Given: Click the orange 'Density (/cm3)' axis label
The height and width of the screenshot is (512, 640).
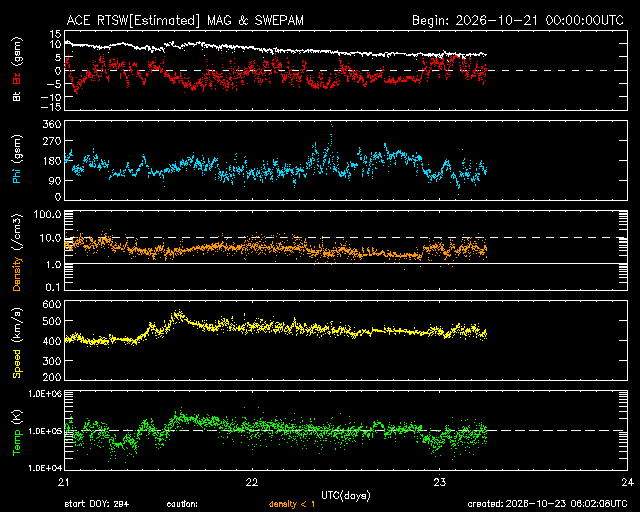Looking at the screenshot, I should point(17,252).
